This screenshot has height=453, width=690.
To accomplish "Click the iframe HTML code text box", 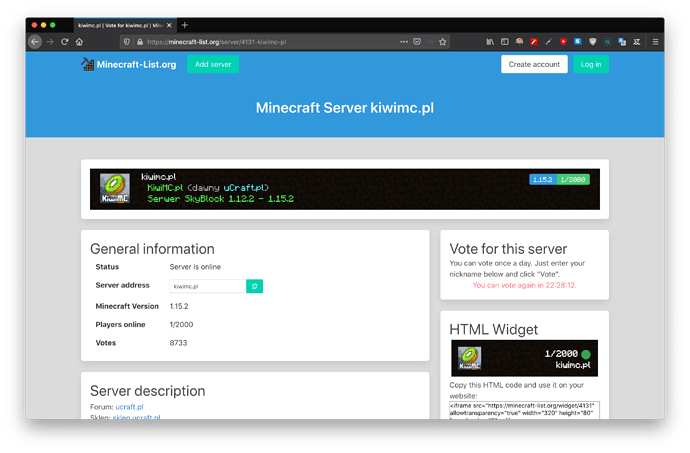I will tap(524, 410).
